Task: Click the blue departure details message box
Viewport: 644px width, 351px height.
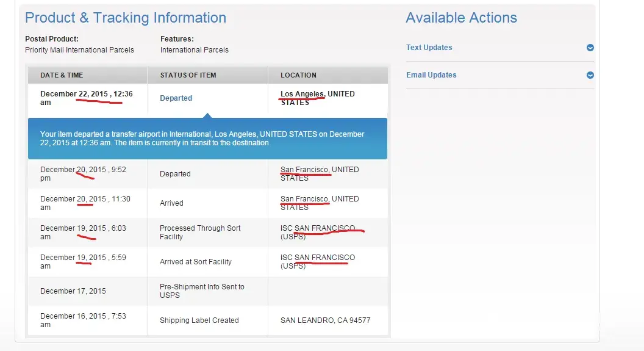Action: pyautogui.click(x=207, y=139)
